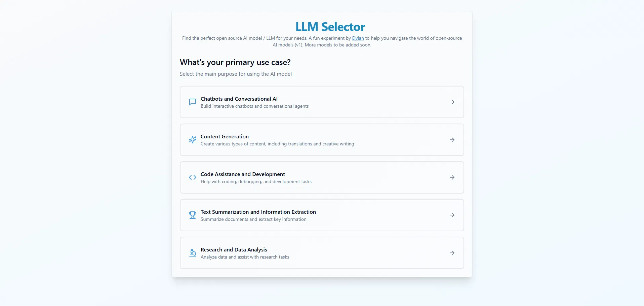The width and height of the screenshot is (644, 306).
Task: Click arrow on Code Assistance and Development card
Action: (x=452, y=177)
